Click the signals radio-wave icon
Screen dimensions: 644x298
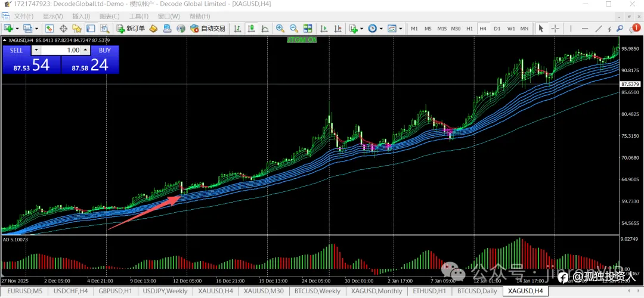[181, 29]
